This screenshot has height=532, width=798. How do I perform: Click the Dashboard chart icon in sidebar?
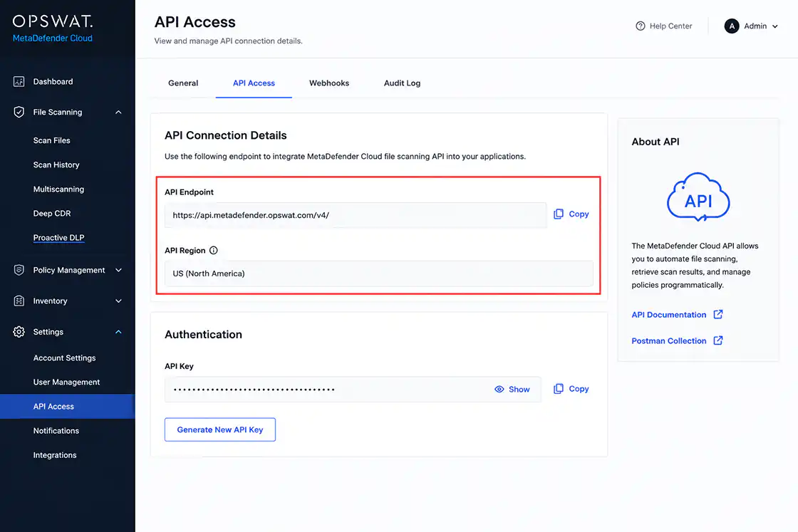19,81
